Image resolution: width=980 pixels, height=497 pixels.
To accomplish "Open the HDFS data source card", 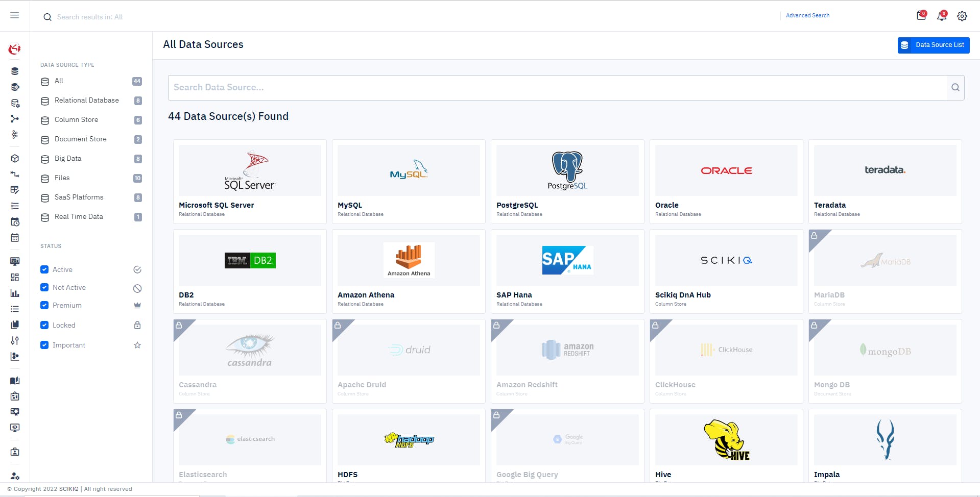I will pyautogui.click(x=409, y=446).
